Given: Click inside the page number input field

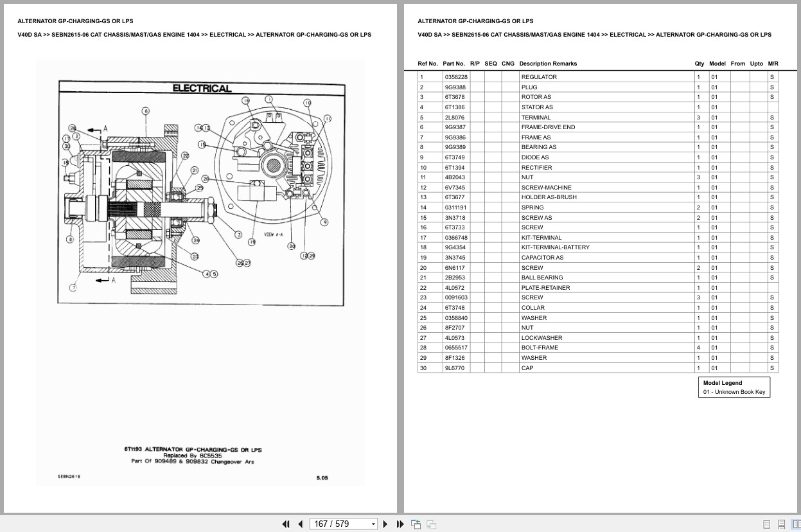Looking at the screenshot, I should coord(334,524).
